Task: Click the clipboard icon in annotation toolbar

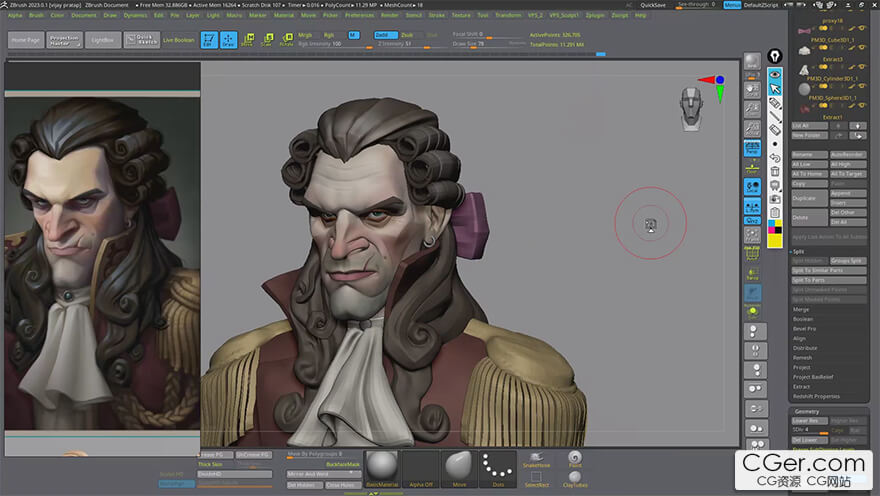Action: tap(774, 213)
